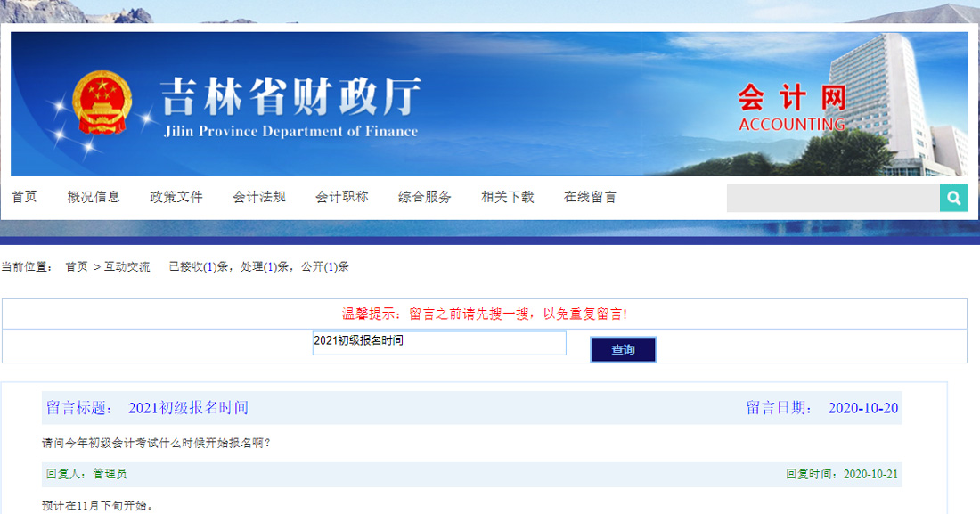The width and height of the screenshot is (980, 514).
Task: Open the 会计职称 menu item
Action: tap(342, 197)
